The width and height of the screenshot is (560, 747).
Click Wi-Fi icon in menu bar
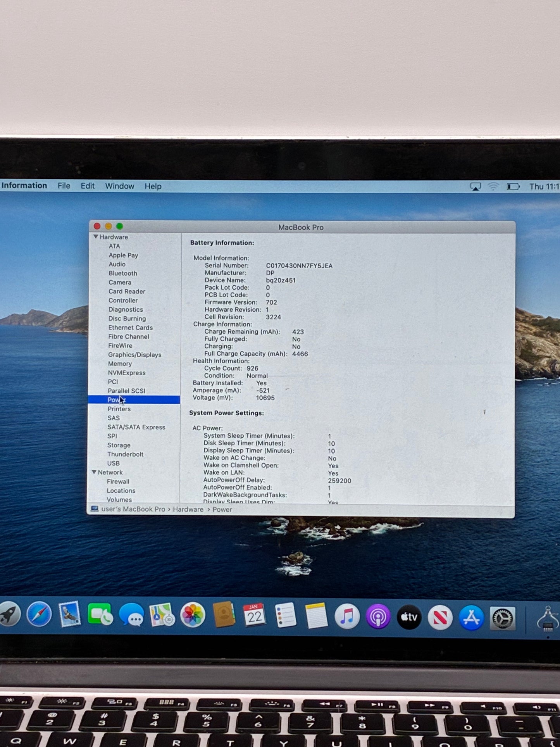493,187
